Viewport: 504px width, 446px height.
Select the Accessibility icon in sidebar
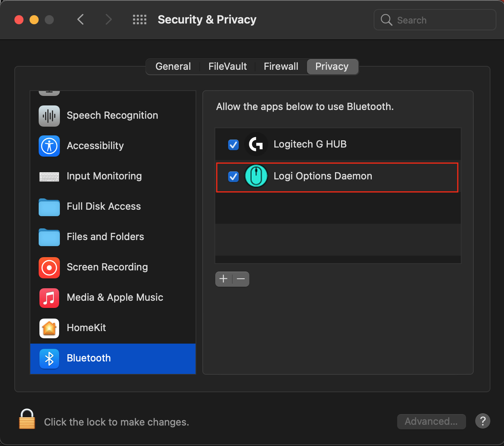click(x=49, y=146)
